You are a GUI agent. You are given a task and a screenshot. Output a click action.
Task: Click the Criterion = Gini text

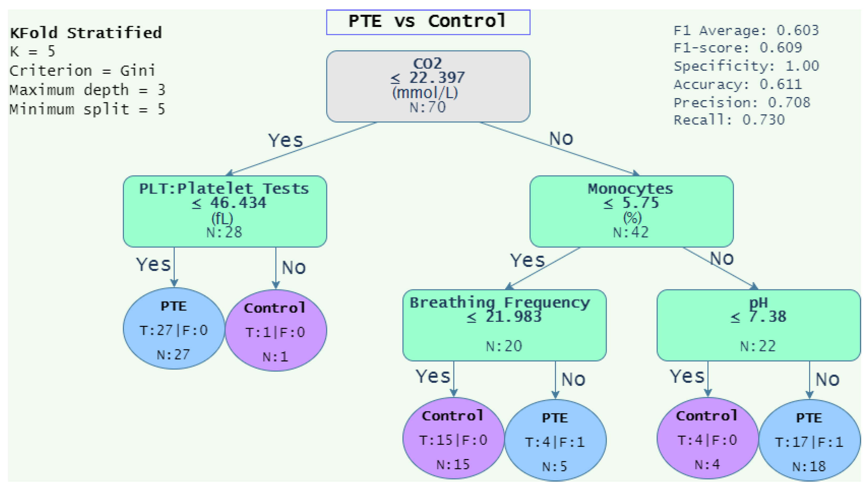pos(82,71)
